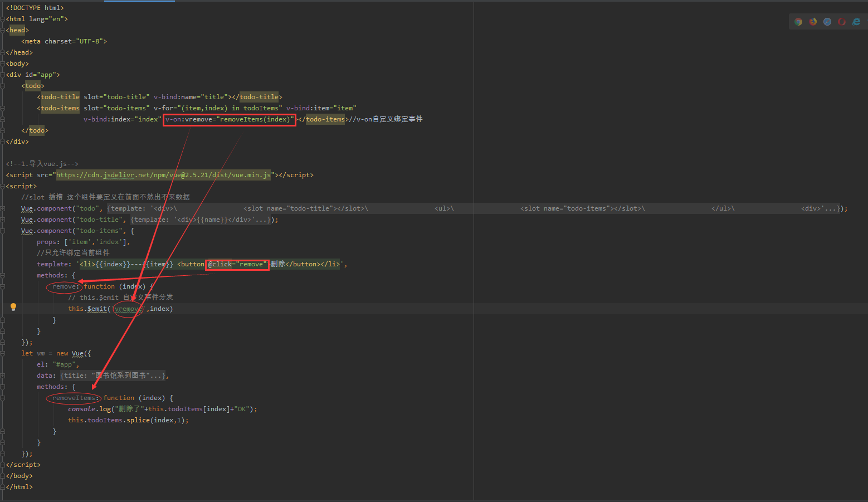868x502 pixels.
Task: Collapse the Vue.component("todo-items") block
Action: [x=3, y=231]
